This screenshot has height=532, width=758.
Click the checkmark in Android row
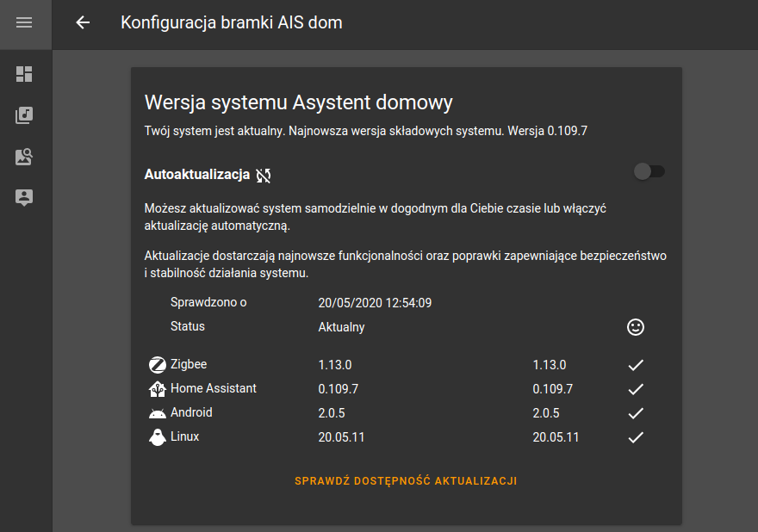[636, 413]
